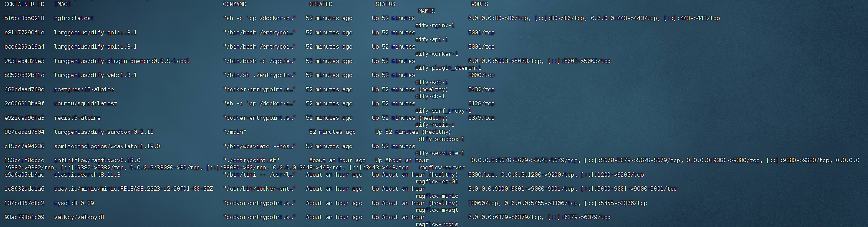
Task: Click the "/bin/sh ./entrypoin…" command
Action: pos(259,75)
